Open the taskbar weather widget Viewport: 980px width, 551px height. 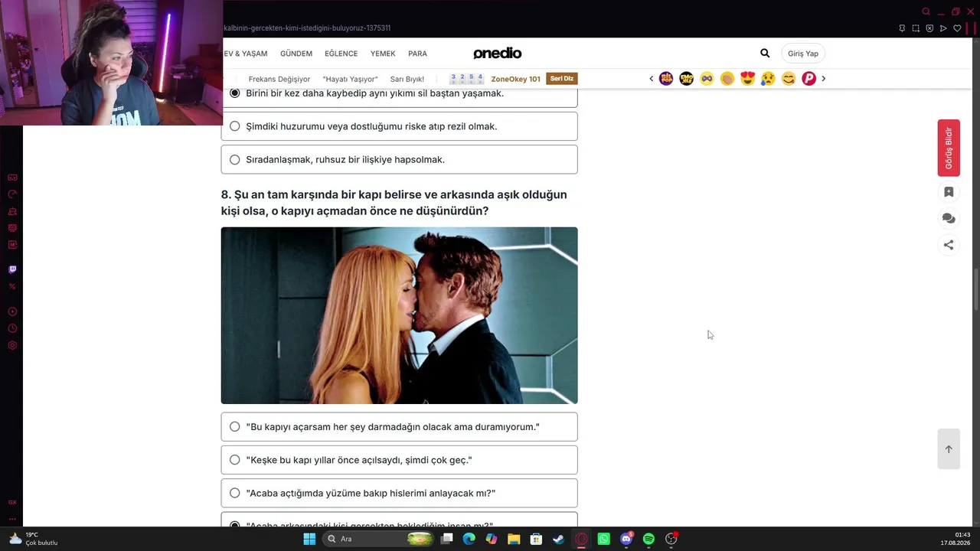[34, 539]
